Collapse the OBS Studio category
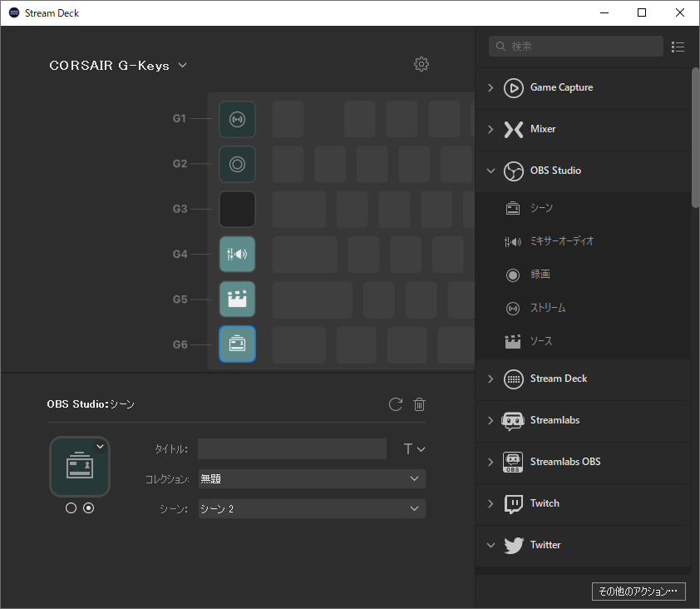Screen dimensions: 700x609 click(490, 171)
